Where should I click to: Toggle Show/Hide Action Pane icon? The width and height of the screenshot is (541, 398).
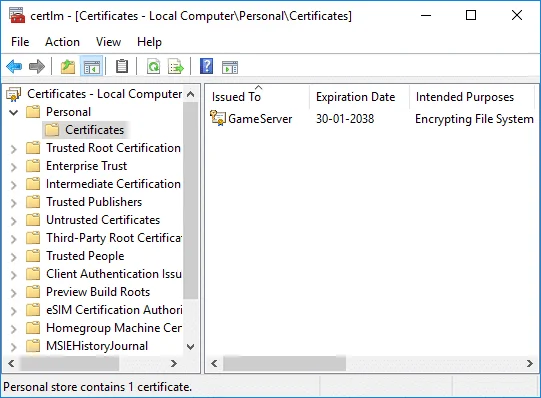tap(230, 67)
